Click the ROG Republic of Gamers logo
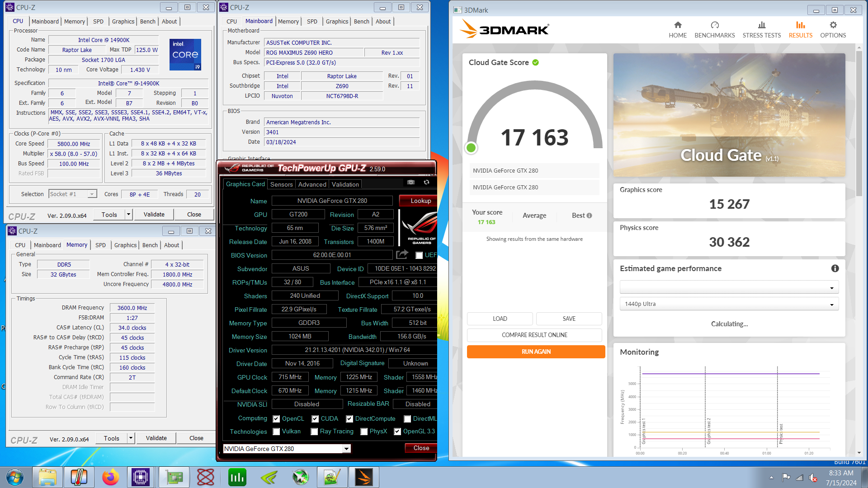The image size is (868, 488). click(418, 228)
